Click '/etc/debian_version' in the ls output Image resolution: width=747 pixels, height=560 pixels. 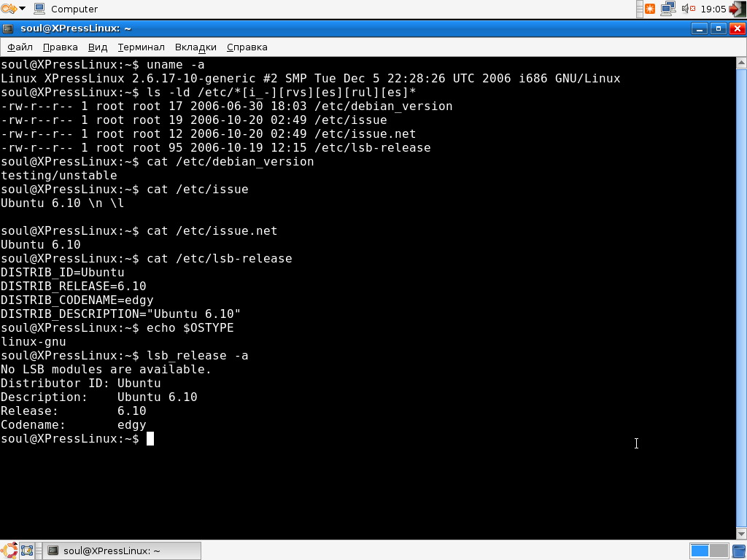pyautogui.click(x=384, y=106)
